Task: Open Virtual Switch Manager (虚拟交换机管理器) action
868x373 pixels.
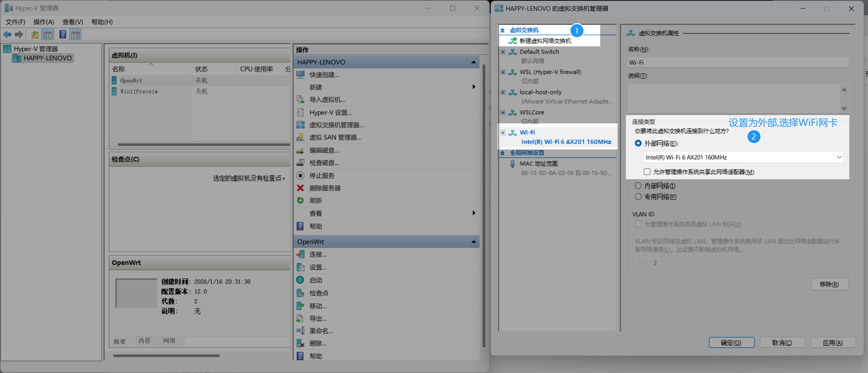Action: click(336, 125)
